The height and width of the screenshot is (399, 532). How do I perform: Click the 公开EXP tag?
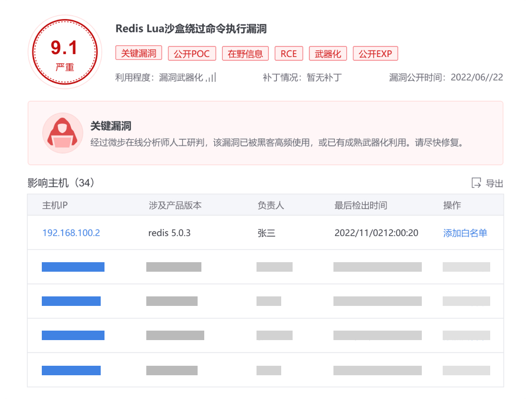point(375,54)
